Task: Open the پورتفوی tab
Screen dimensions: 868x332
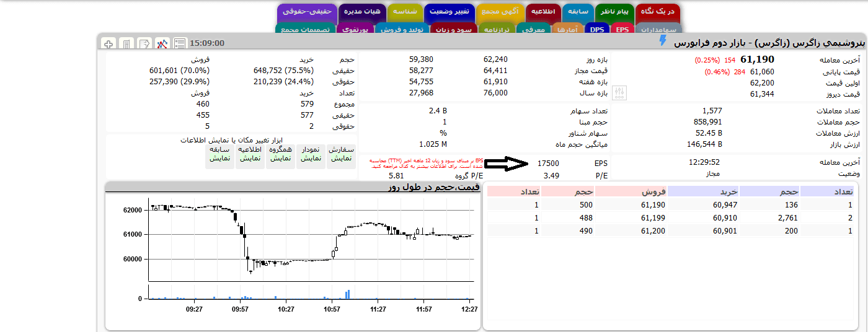Action: (355, 29)
